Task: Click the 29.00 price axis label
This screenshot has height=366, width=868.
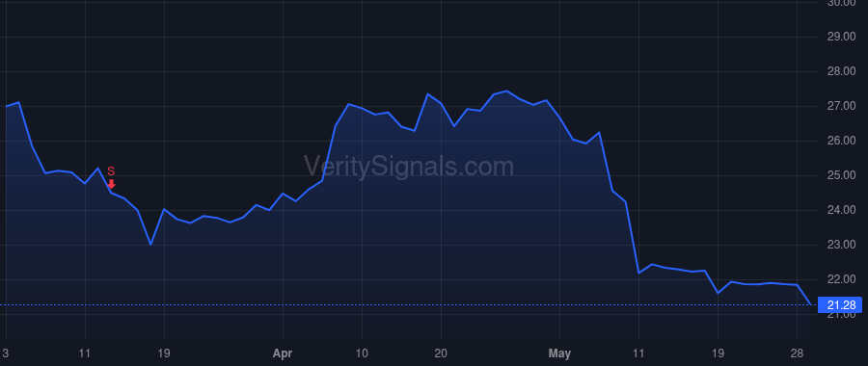Action: pyautogui.click(x=841, y=37)
